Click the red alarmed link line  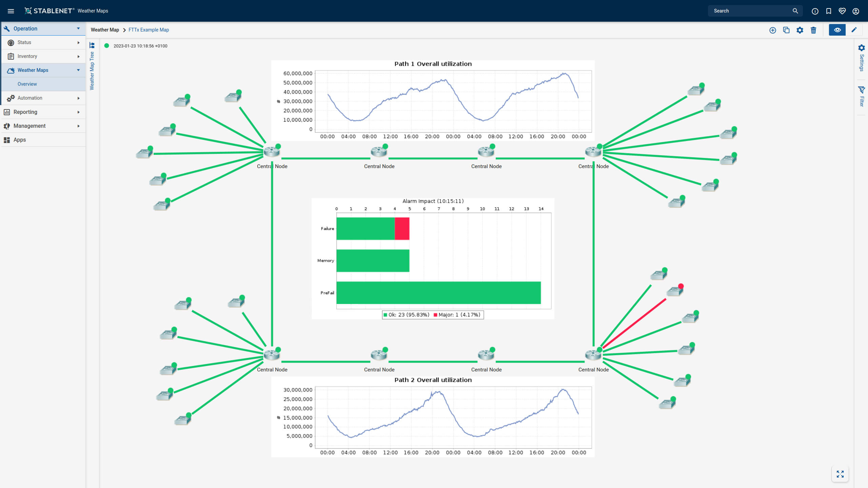pyautogui.click(x=634, y=323)
